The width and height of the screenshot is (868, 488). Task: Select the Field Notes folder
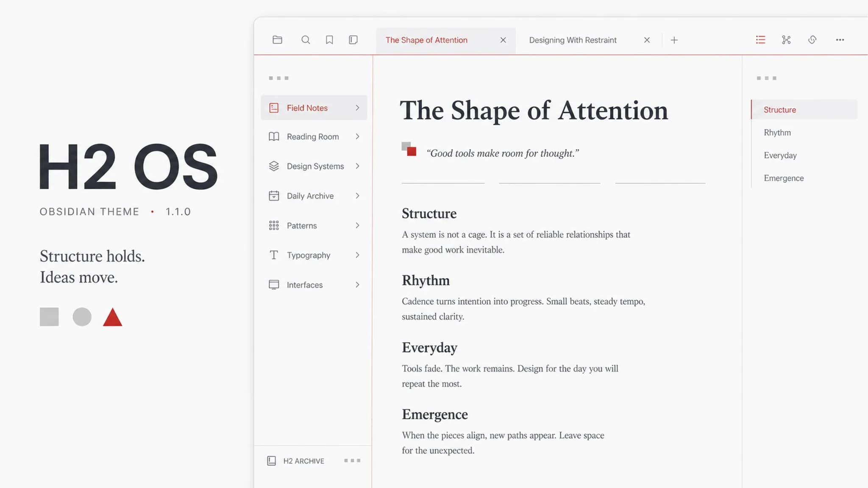pos(314,108)
